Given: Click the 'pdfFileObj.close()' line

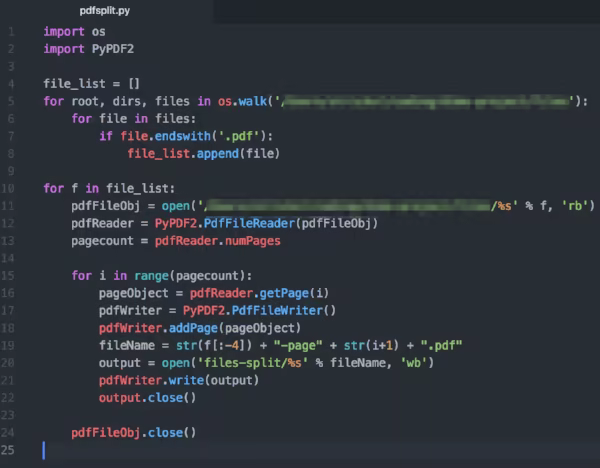Looking at the screenshot, I should 133,432.
